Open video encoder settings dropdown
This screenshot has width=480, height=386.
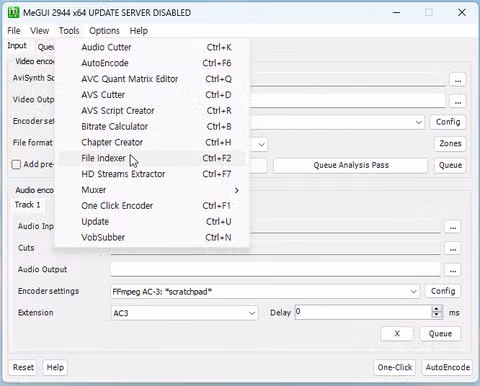click(419, 122)
